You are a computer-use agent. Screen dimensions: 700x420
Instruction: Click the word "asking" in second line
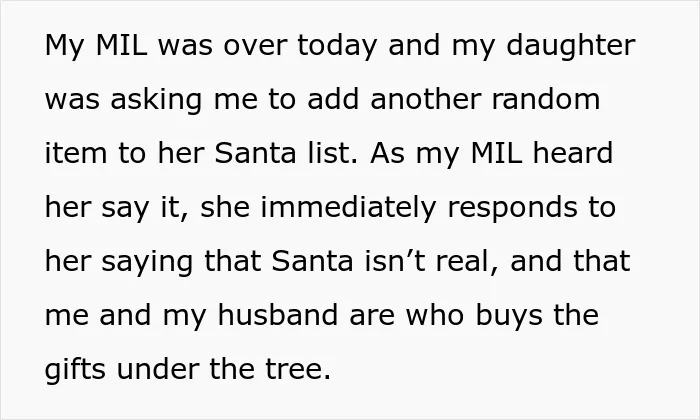(156, 101)
